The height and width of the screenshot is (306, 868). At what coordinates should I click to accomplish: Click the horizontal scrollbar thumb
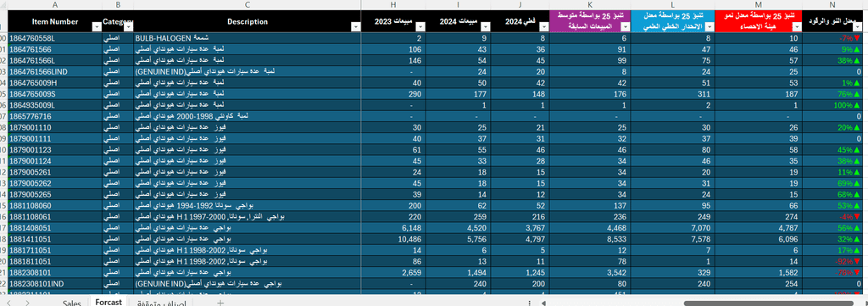point(769,303)
